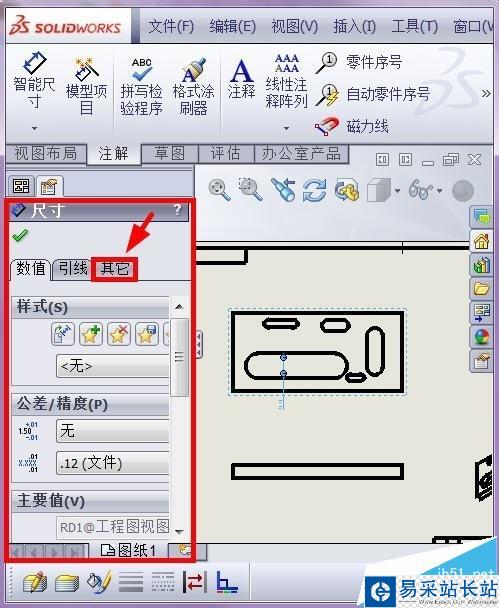The width and height of the screenshot is (499, 608).
Task: Switch to Other (其它) tab
Action: click(x=114, y=269)
